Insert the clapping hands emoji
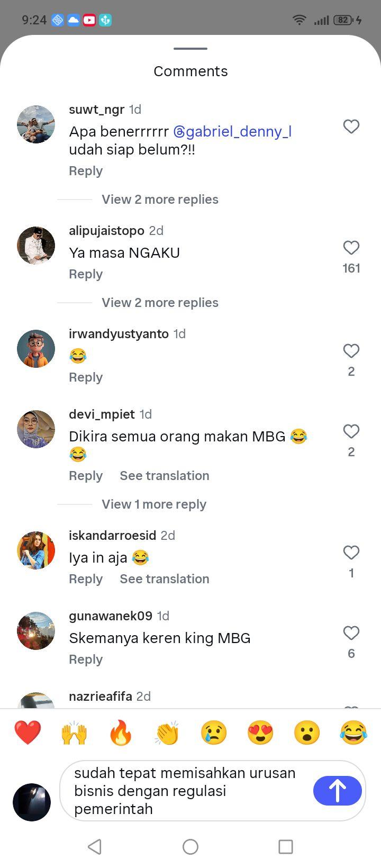The width and height of the screenshot is (381, 868). pos(167,733)
